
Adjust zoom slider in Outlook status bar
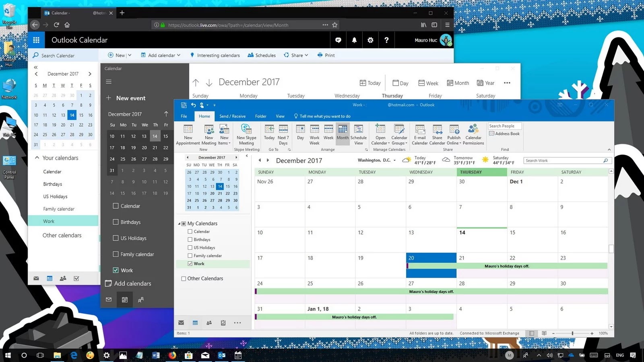point(572,333)
